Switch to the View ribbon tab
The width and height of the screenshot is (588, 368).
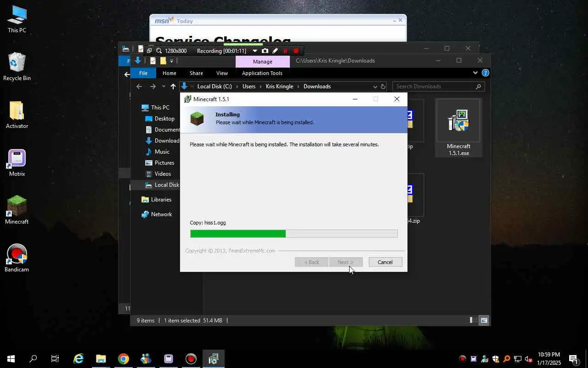(222, 73)
